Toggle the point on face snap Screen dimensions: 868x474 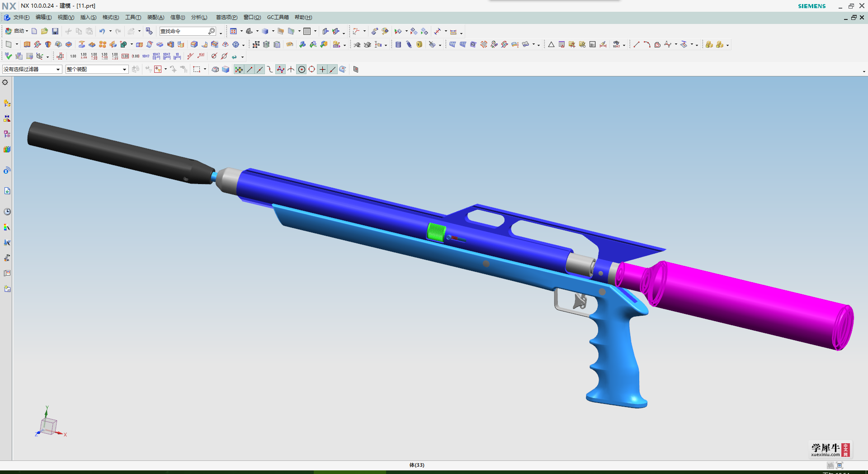(x=343, y=69)
